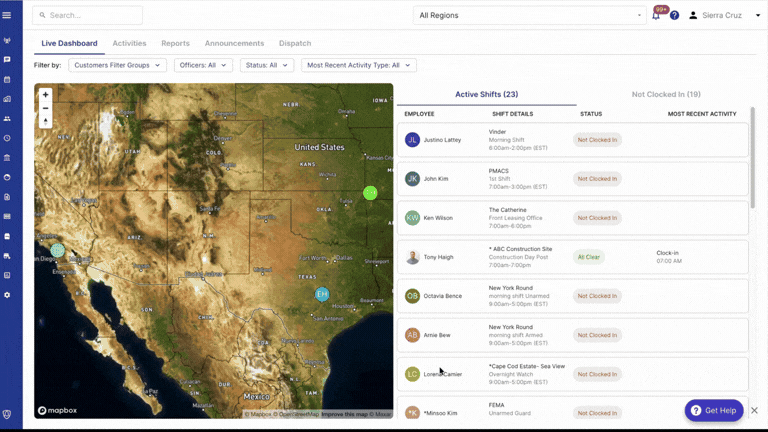Click Tony Haigh's profile photo
The width and height of the screenshot is (768, 432).
pos(412,257)
